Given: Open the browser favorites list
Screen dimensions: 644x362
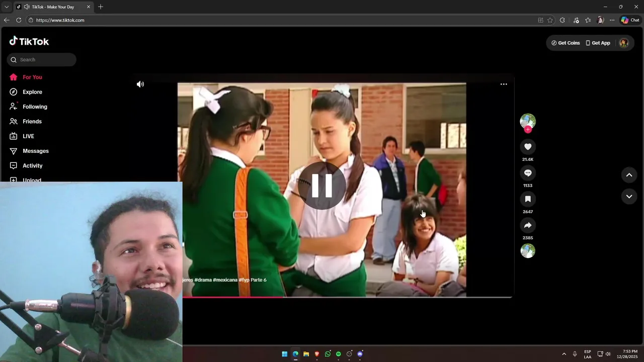Looking at the screenshot, I should tap(588, 20).
